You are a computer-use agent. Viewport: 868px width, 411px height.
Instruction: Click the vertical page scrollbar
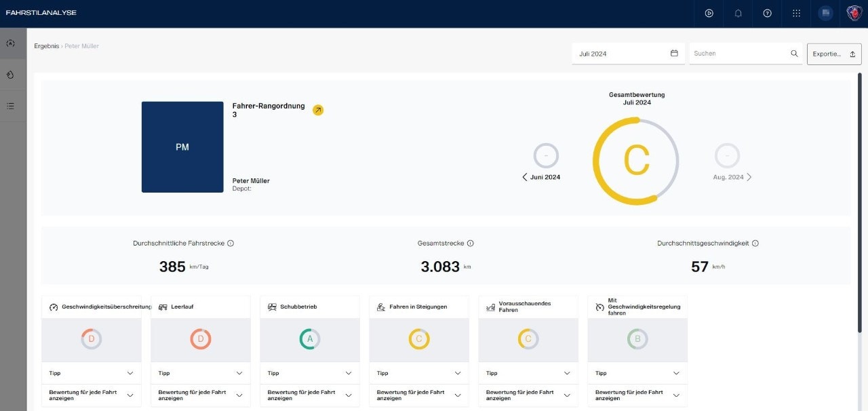pos(860,203)
